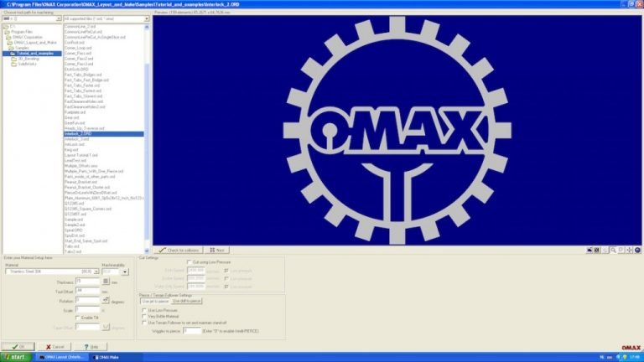Select Tabs.ord in the file list
This screenshot has height=362, width=644.
click(x=72, y=246)
